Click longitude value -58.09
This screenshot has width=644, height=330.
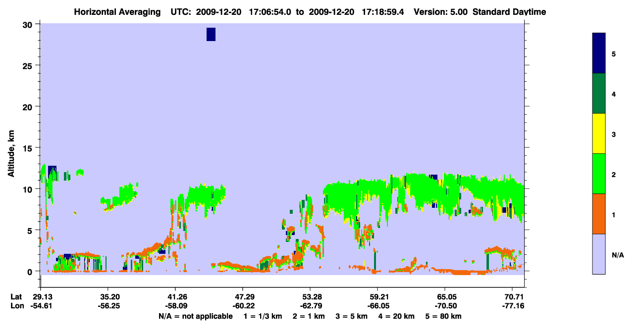[175, 306]
